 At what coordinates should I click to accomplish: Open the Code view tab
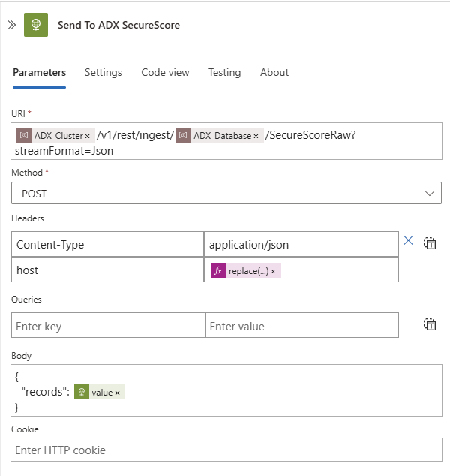tap(165, 72)
